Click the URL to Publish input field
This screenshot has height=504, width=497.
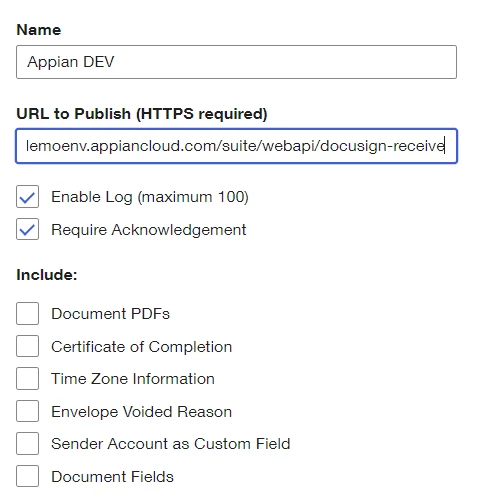click(236, 146)
